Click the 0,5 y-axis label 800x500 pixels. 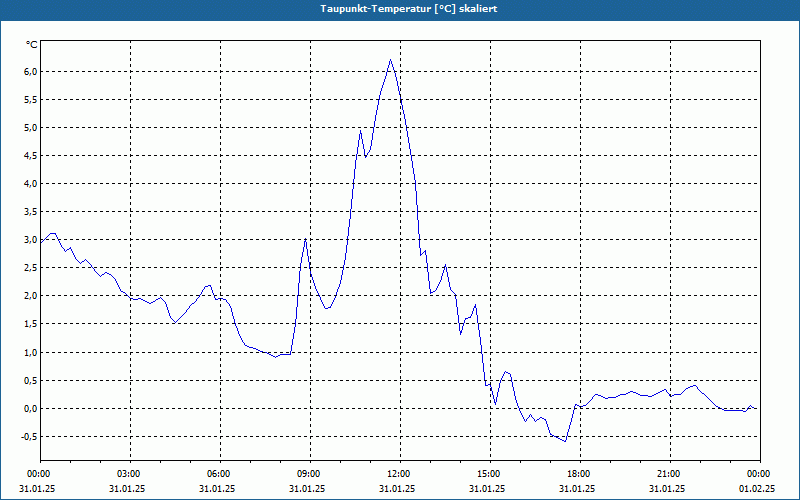coord(31,381)
